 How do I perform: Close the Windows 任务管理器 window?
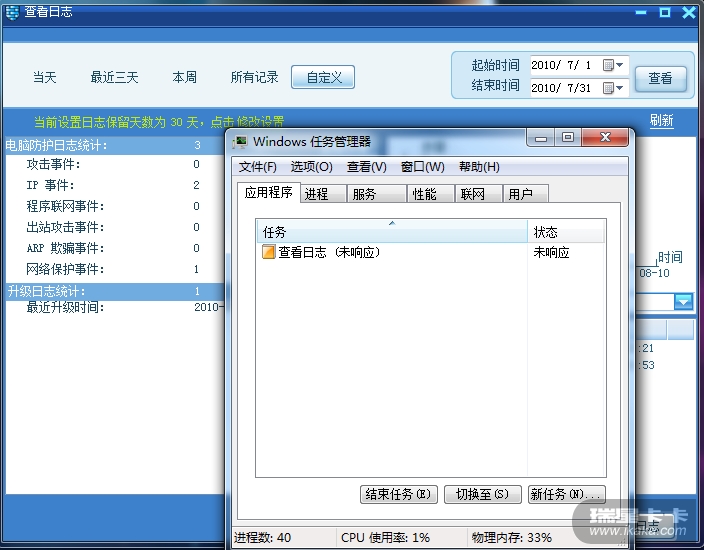coord(605,137)
